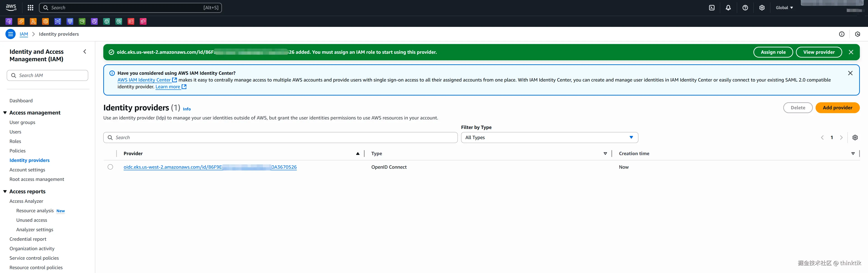Open the table preferences gear icon
The width and height of the screenshot is (868, 273).
[x=855, y=137]
